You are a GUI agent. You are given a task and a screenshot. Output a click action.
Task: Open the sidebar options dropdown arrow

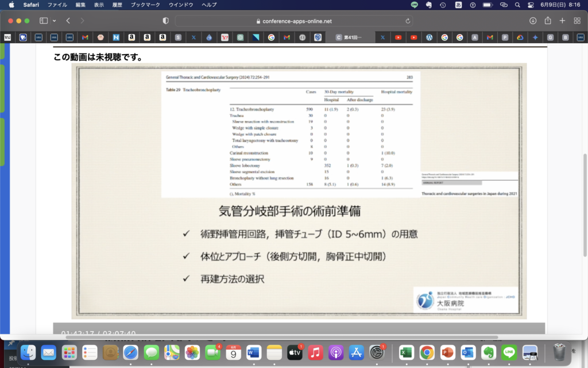tap(54, 21)
